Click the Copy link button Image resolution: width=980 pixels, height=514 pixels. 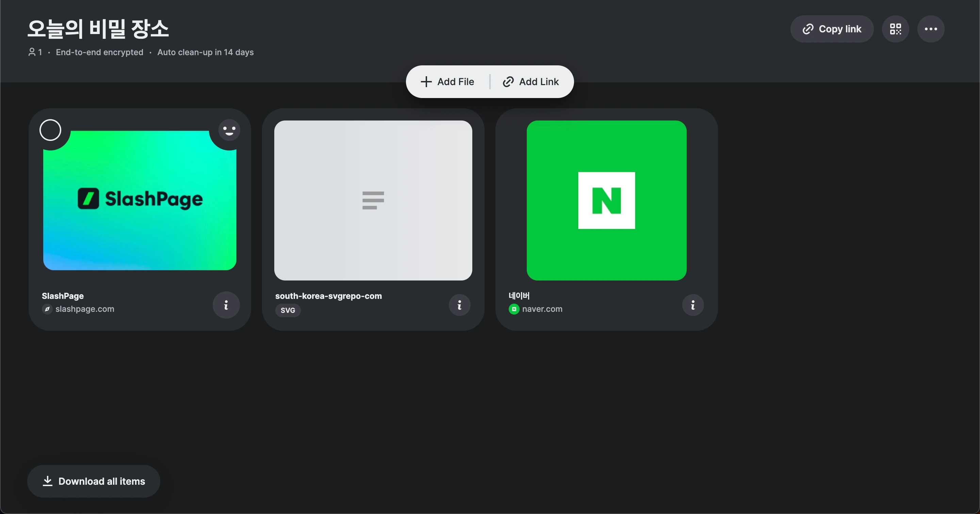832,29
